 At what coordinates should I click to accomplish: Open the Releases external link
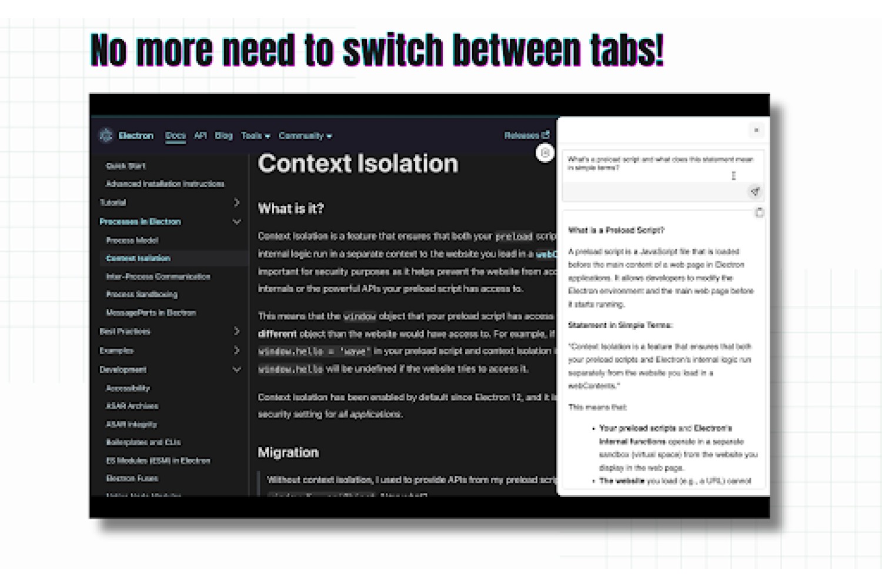[527, 135]
